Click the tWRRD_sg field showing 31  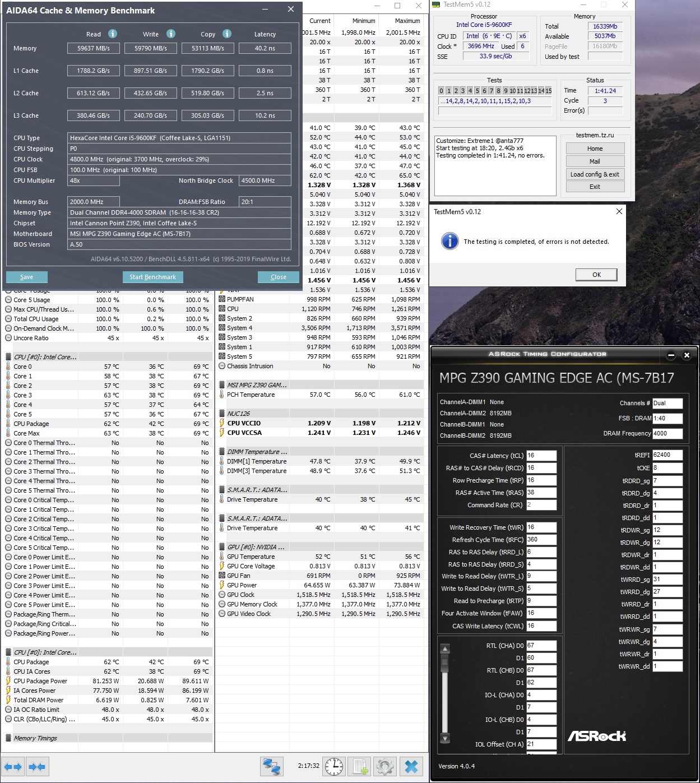(x=667, y=580)
